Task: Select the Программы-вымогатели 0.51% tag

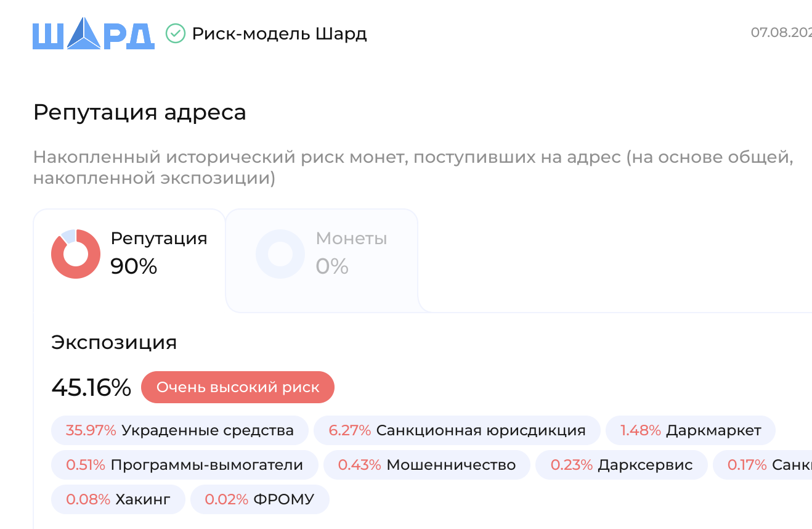Action: [x=185, y=465]
